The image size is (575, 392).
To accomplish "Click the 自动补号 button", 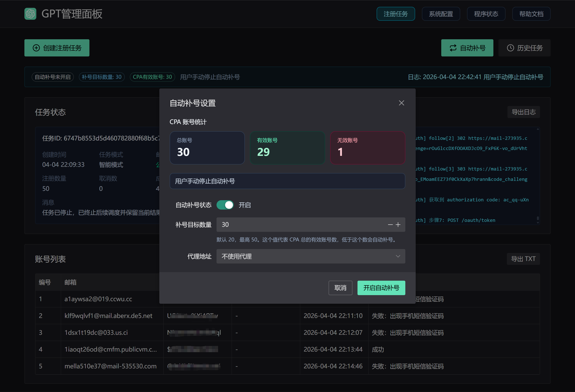I will 467,48.
